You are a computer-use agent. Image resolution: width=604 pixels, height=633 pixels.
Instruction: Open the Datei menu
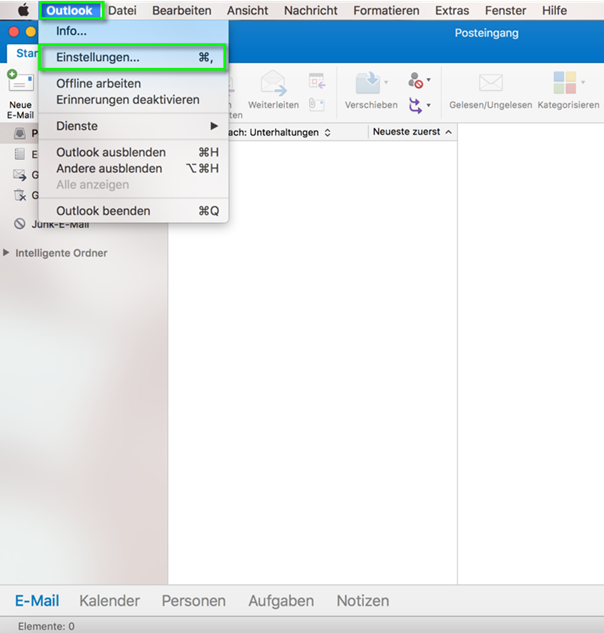pyautogui.click(x=122, y=10)
